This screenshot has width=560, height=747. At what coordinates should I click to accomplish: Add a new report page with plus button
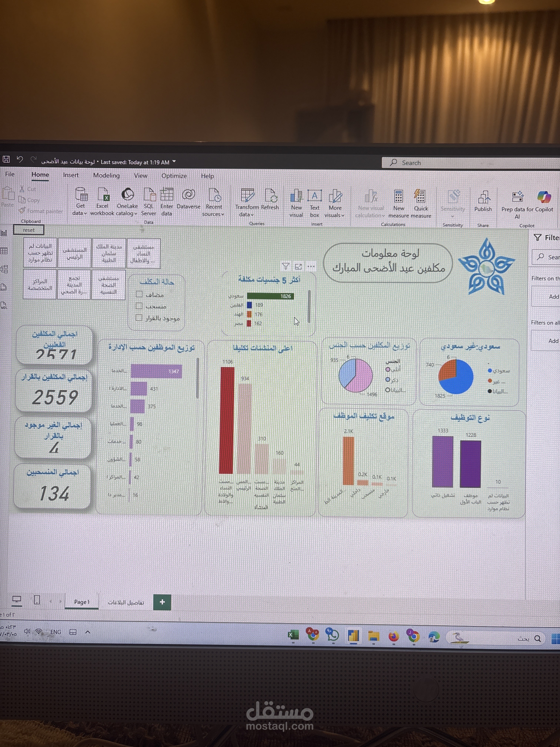(x=162, y=602)
